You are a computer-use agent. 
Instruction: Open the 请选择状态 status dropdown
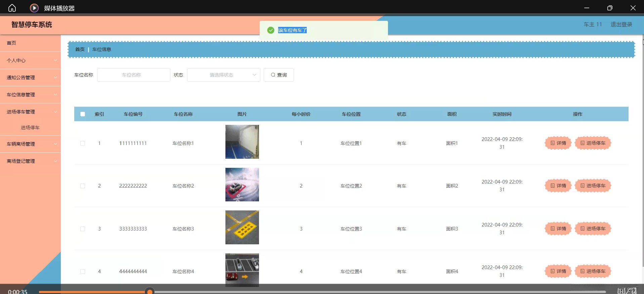[x=224, y=75]
